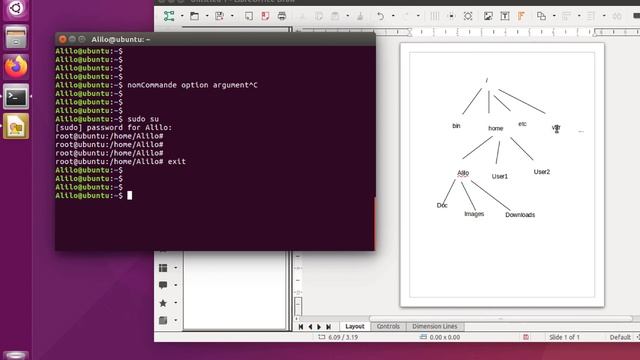The height and width of the screenshot is (360, 640).
Task: Go to next sheet tab arrow
Action: tap(319, 327)
